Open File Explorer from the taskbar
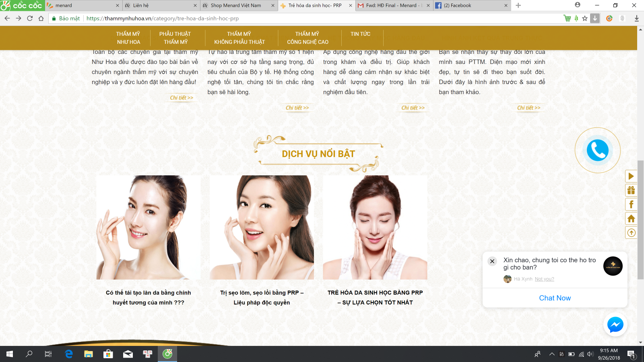This screenshot has height=362, width=644. coord(89,354)
